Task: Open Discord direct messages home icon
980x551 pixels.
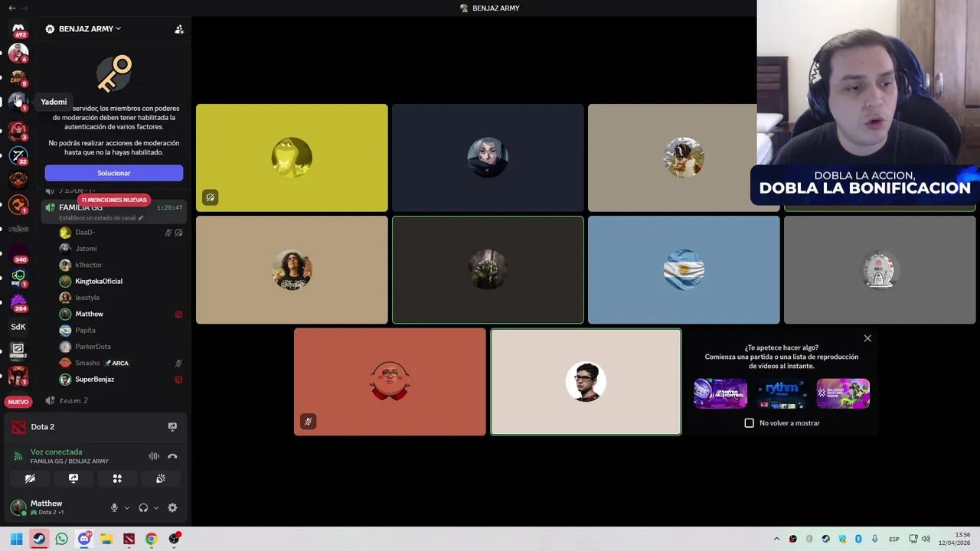Action: tap(18, 29)
